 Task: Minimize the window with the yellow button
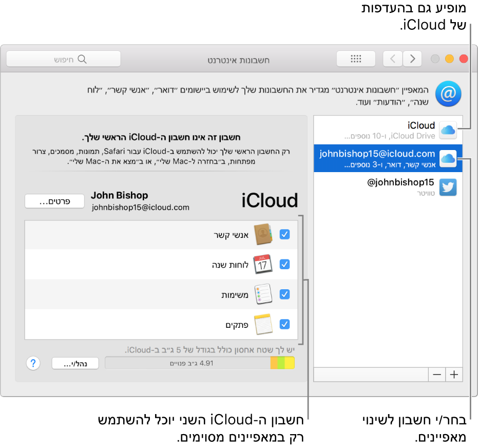pos(449,59)
